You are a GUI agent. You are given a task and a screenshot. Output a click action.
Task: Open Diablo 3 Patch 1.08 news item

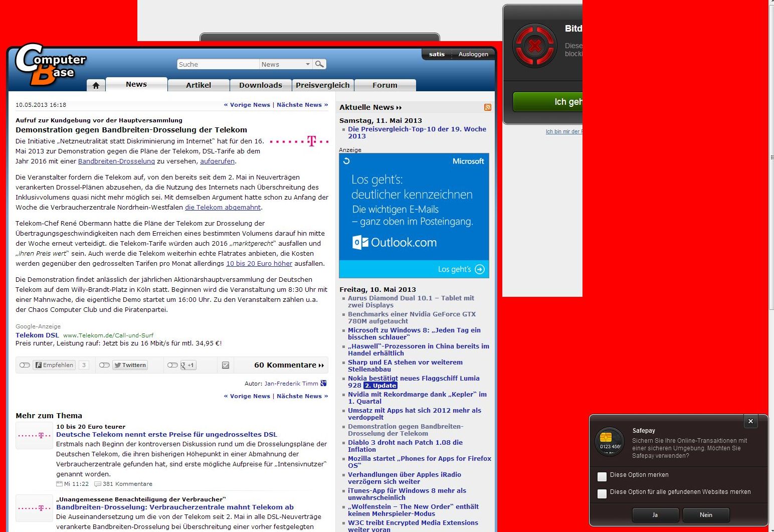[x=406, y=446]
